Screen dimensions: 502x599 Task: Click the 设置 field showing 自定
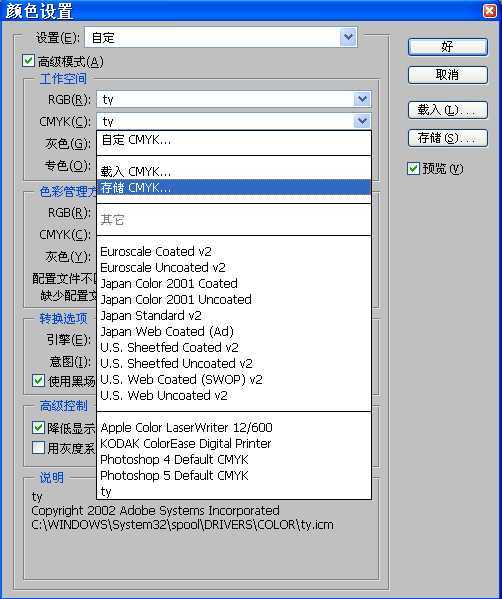click(x=221, y=37)
